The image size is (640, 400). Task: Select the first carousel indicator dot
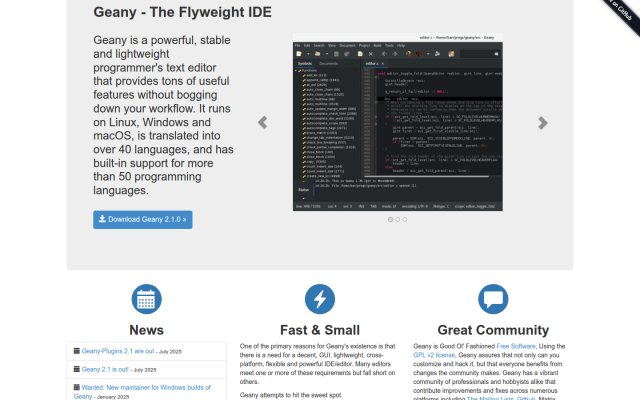tap(390, 220)
